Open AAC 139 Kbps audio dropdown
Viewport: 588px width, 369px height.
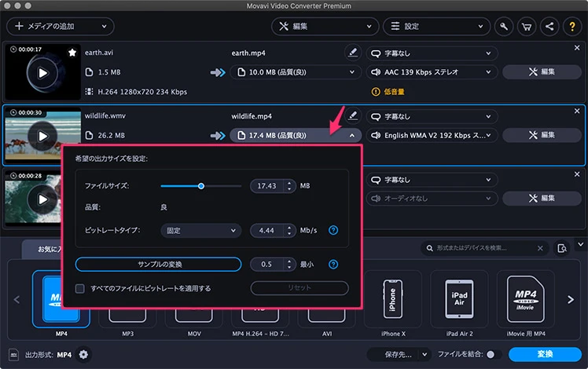click(432, 72)
